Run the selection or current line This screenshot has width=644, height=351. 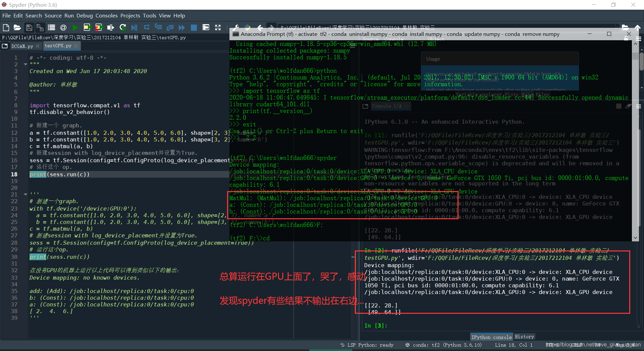click(x=110, y=27)
